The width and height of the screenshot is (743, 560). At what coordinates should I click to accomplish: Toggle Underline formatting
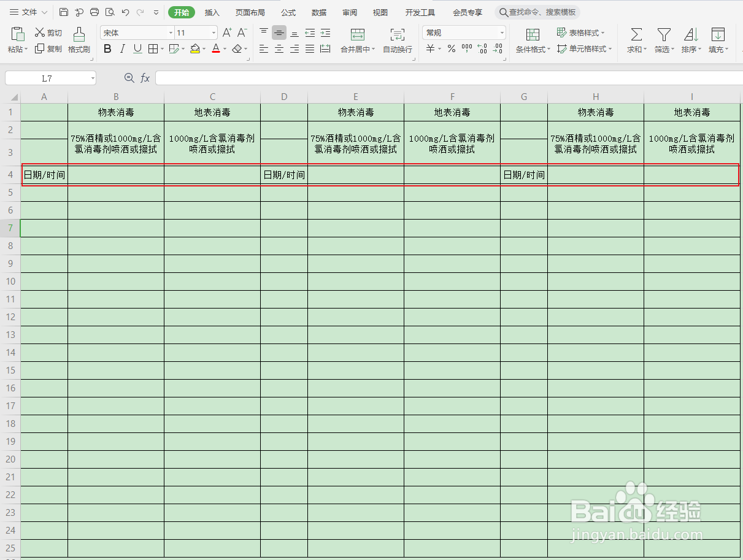pos(137,49)
